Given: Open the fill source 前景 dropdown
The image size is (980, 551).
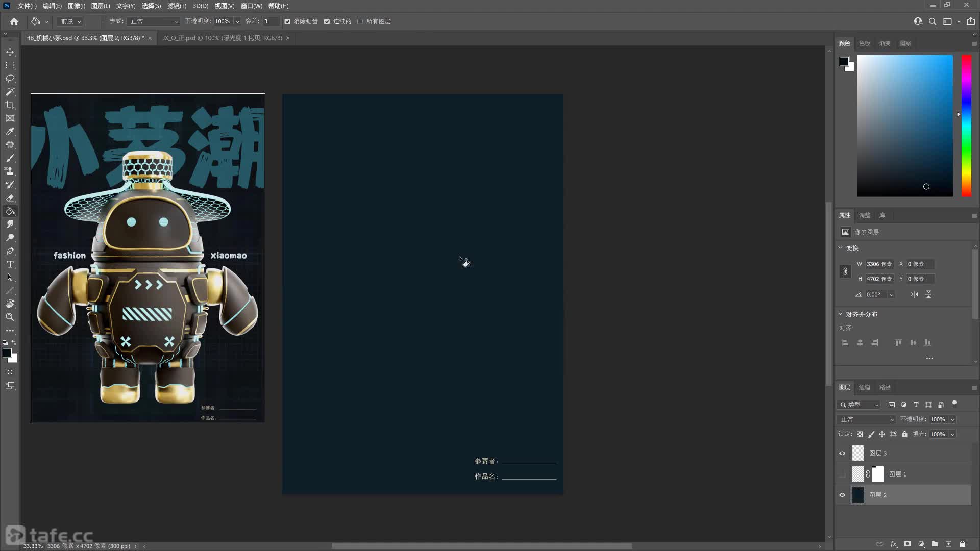Looking at the screenshot, I should click(70, 21).
